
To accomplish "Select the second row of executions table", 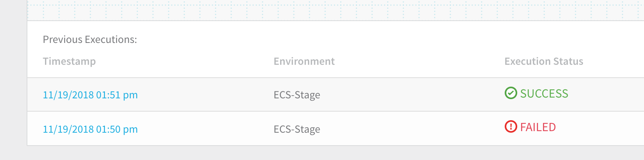I will 335,128.
